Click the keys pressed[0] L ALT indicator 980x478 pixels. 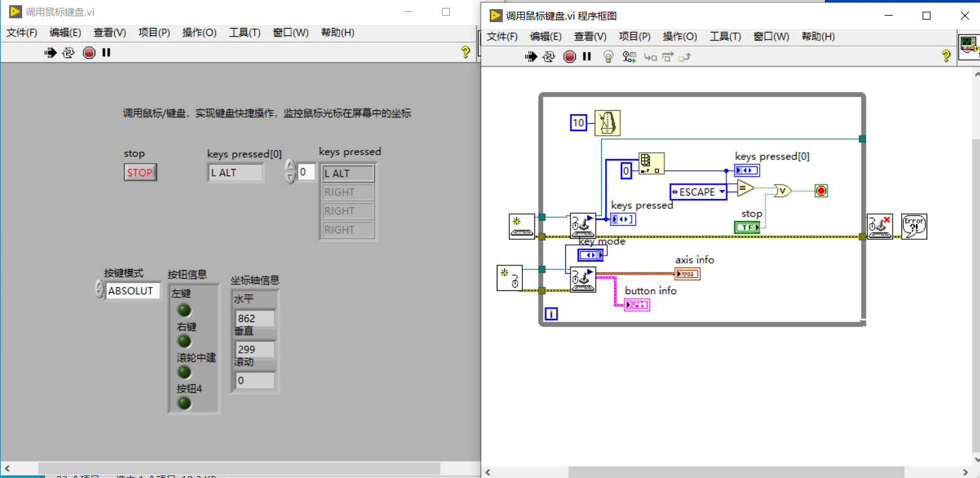[x=235, y=173]
